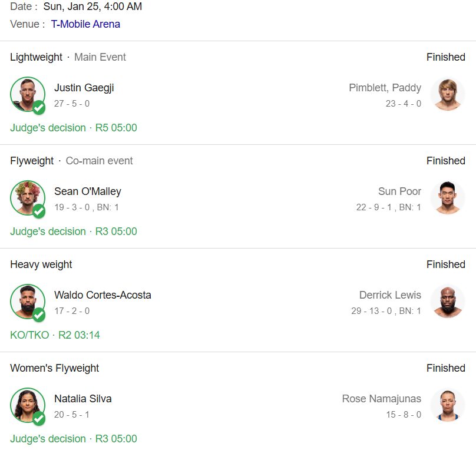Select the Justin Gaegji name

point(84,88)
